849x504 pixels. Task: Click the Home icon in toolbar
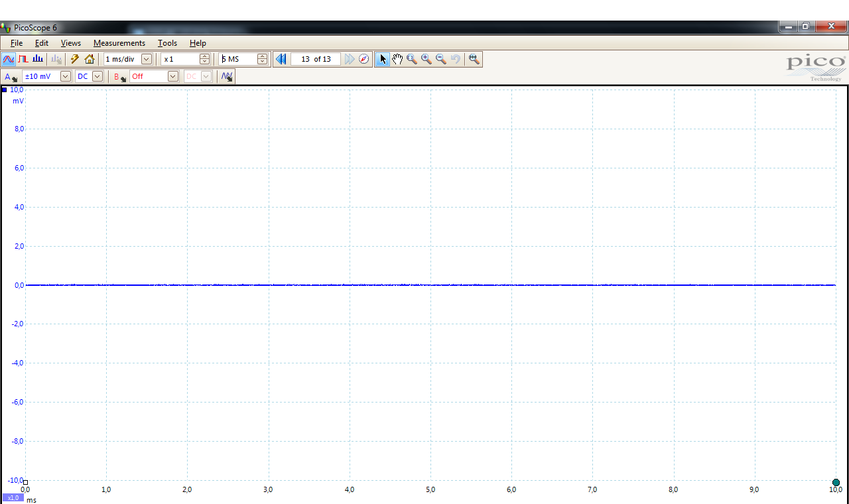coord(90,59)
